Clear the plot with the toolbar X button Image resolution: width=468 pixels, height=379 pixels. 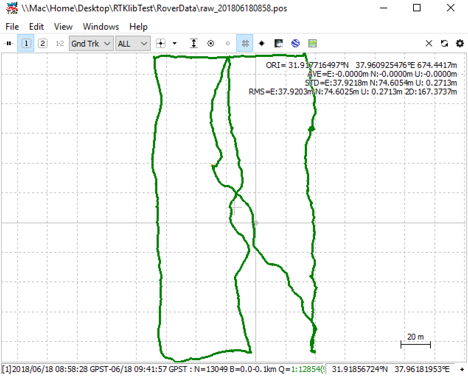[x=429, y=43]
